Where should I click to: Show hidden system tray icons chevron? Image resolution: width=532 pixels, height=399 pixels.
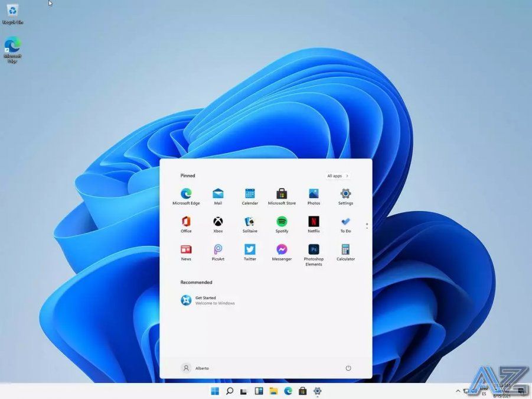pos(458,391)
